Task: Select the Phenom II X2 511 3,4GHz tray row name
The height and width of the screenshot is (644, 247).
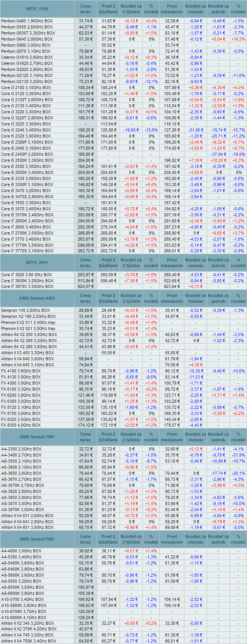Action: tap(28, 322)
